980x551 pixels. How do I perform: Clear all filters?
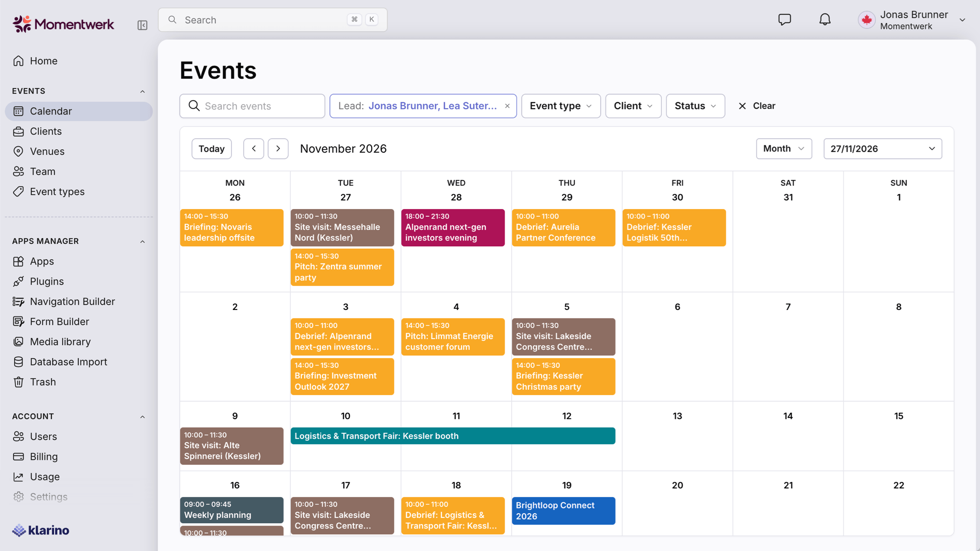pos(757,106)
